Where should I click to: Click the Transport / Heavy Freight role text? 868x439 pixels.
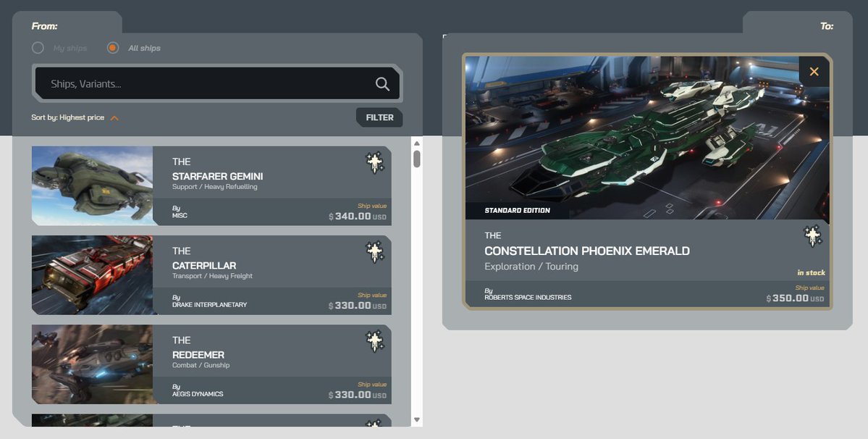click(212, 276)
